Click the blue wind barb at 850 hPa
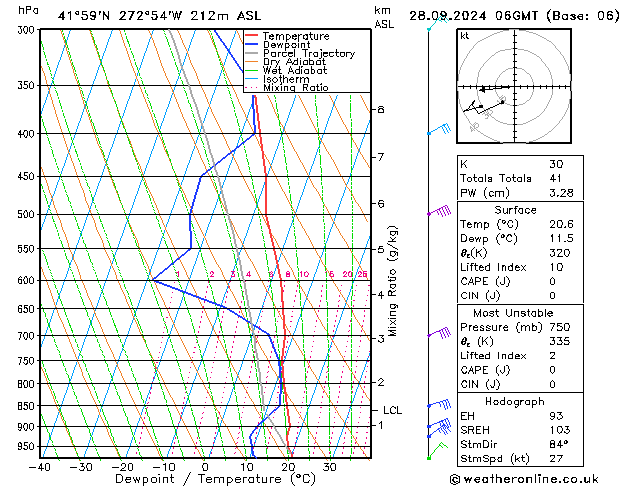 click(440, 404)
